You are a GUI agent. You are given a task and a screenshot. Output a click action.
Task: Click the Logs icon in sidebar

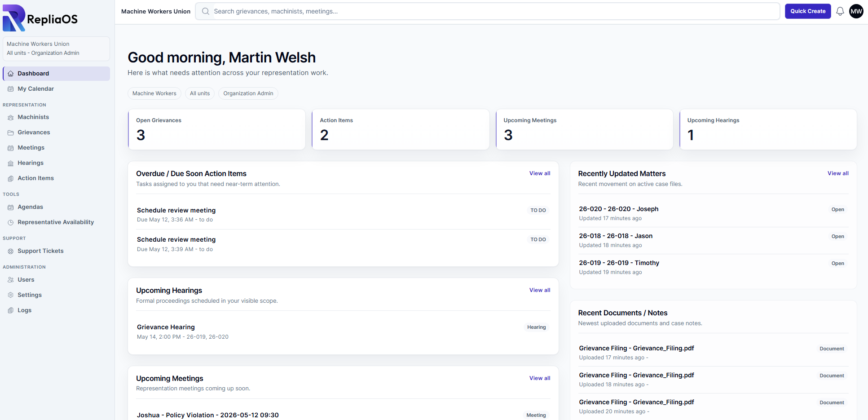[x=10, y=310]
